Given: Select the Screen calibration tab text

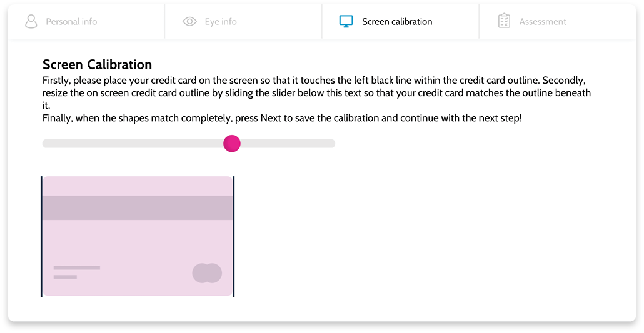Looking at the screenshot, I should (397, 22).
